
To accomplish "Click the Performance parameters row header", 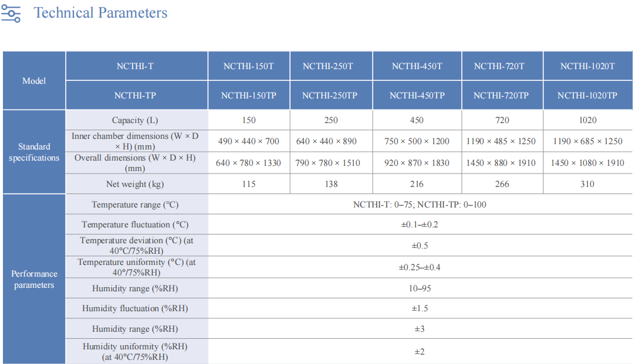I will [x=34, y=279].
